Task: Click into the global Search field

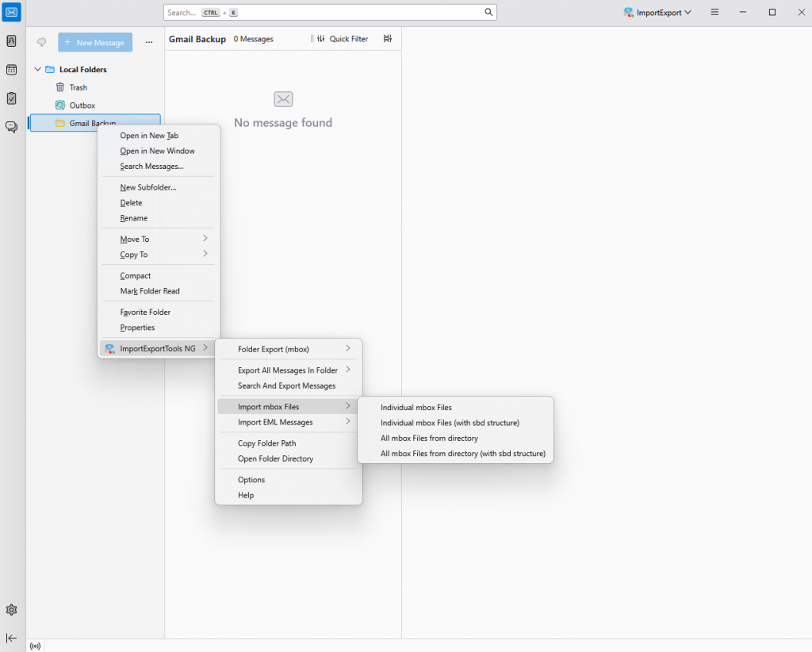Action: coord(330,13)
